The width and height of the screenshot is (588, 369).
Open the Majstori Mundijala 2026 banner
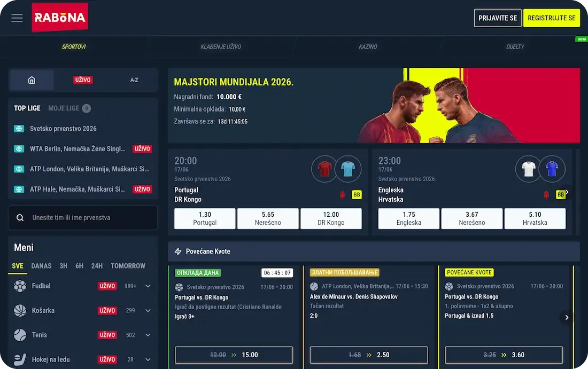tap(374, 105)
